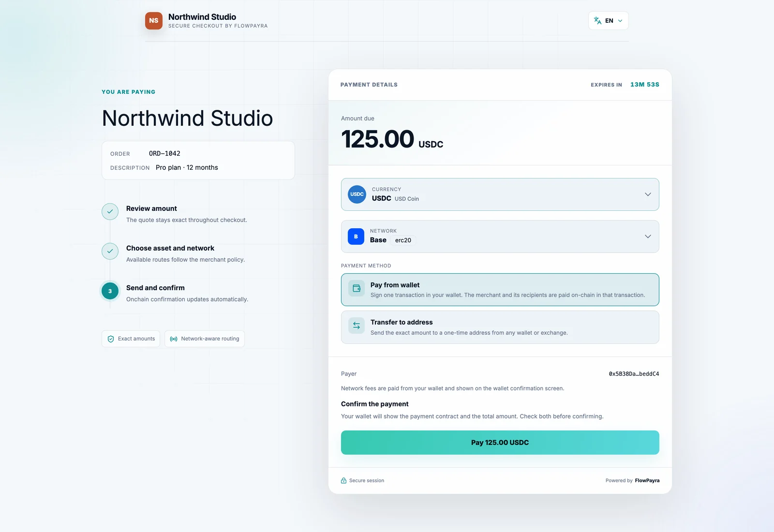
Task: Click the USD Coin currency label
Action: 407,199
